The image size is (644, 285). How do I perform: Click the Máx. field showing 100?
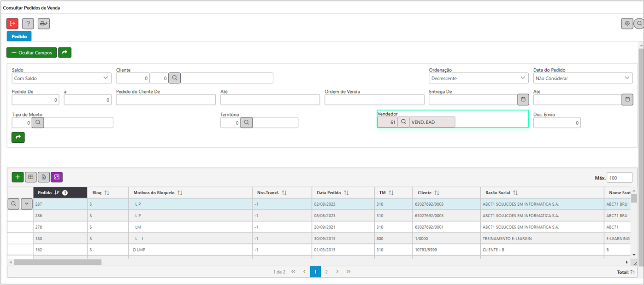[x=620, y=178]
